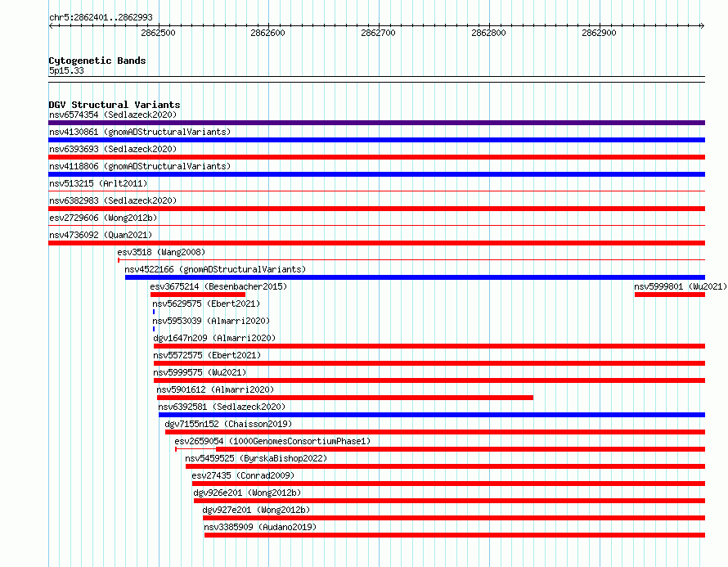This screenshot has width=728, height=567.
Task: Click tiny blue mark under nsv5629575
Action: click(x=154, y=312)
